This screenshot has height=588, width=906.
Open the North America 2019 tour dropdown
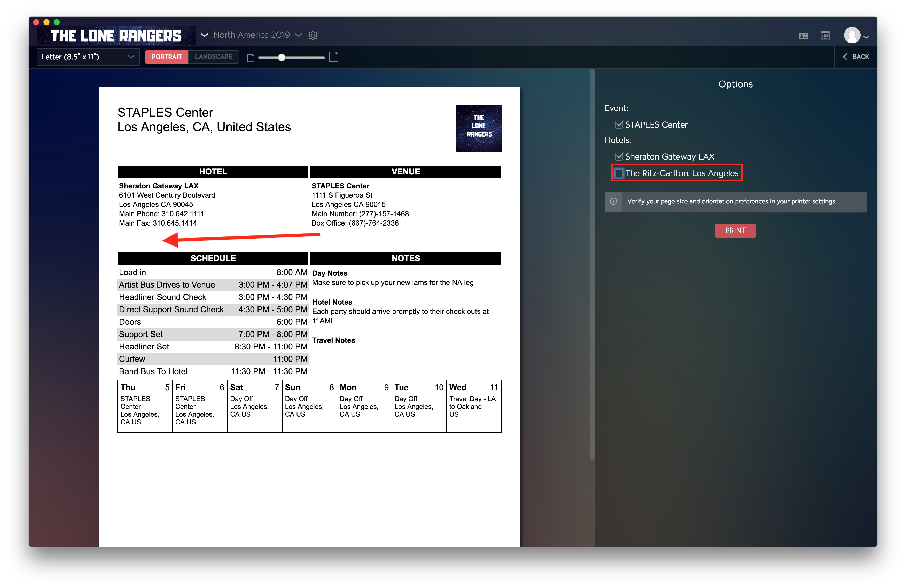(x=258, y=35)
